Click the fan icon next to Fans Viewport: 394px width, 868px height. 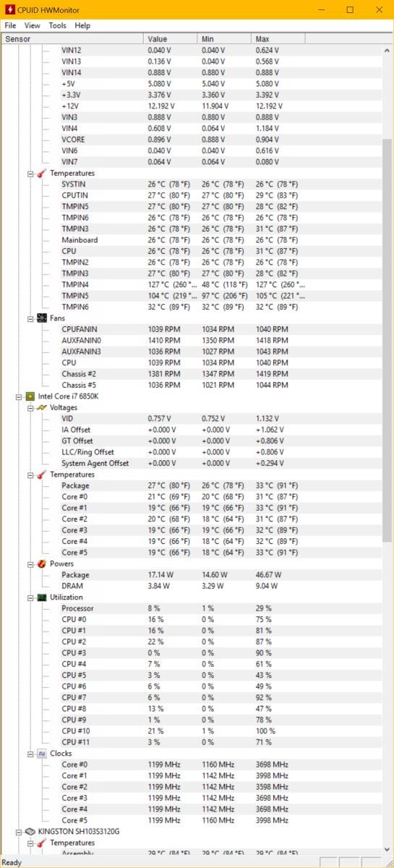click(41, 318)
